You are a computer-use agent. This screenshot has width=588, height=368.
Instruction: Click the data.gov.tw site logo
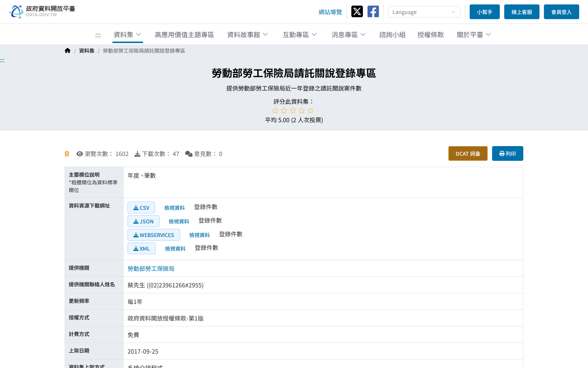tap(42, 11)
